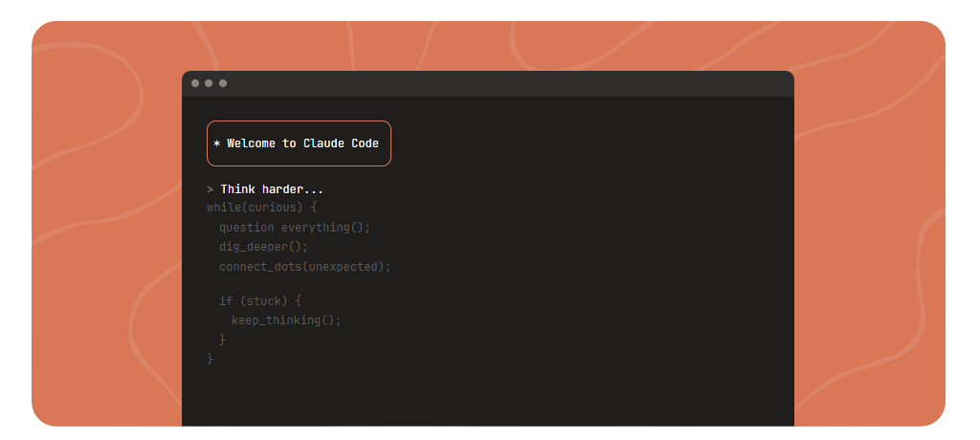
Task: Select the keep_thinking(); line
Action: [x=286, y=320]
